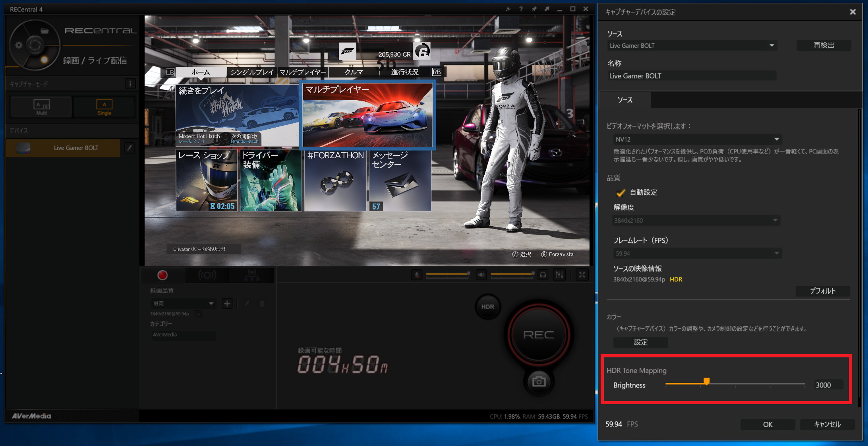Open the frame rate dropdown 59.94
The height and width of the screenshot is (446, 868).
tap(697, 253)
